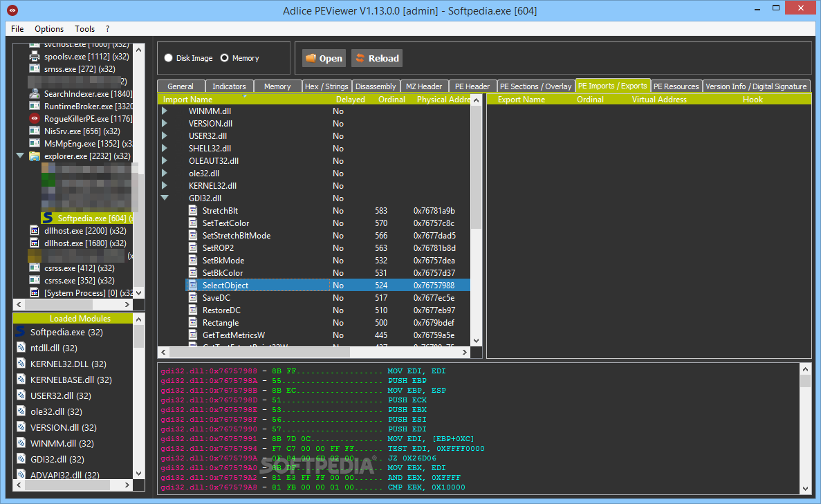Switch to the Disassembly tab
821x504 pixels.
point(376,86)
